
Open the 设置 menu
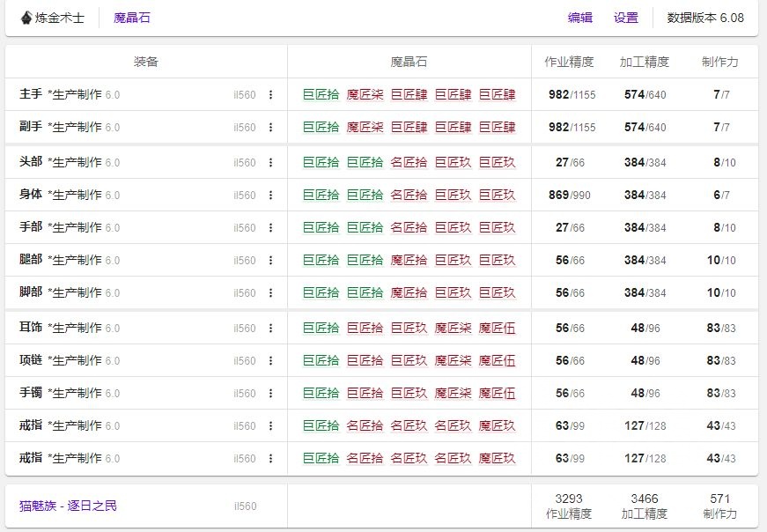coord(626,18)
